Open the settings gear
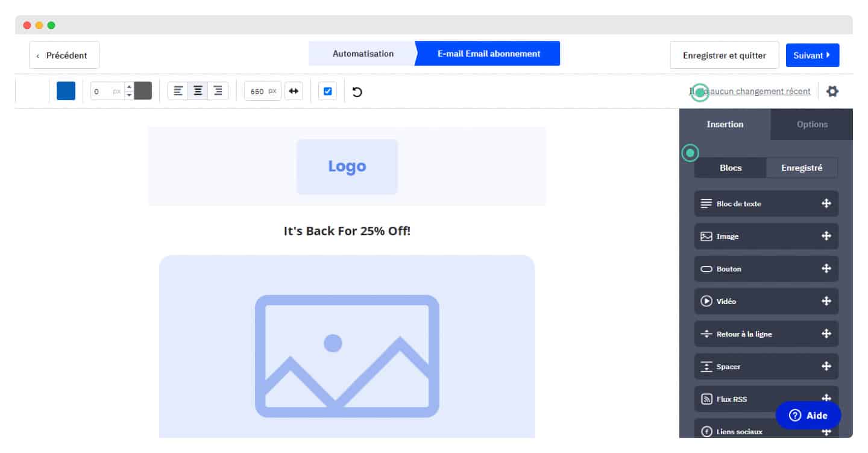This screenshot has height=453, width=868. (x=832, y=92)
